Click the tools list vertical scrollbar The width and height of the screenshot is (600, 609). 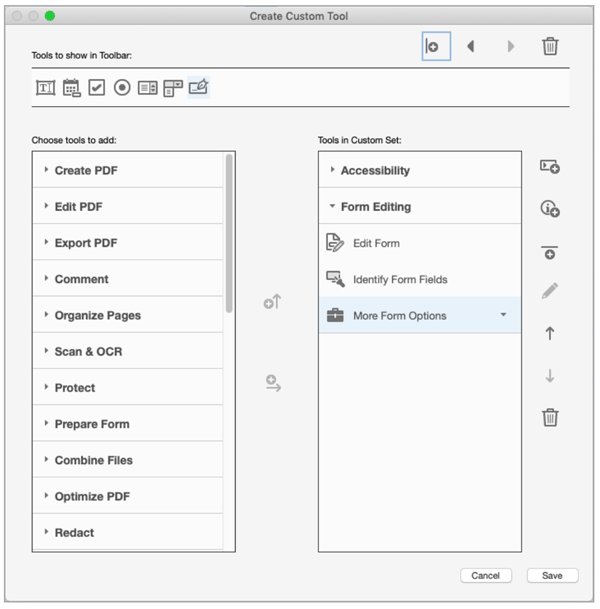click(x=229, y=233)
